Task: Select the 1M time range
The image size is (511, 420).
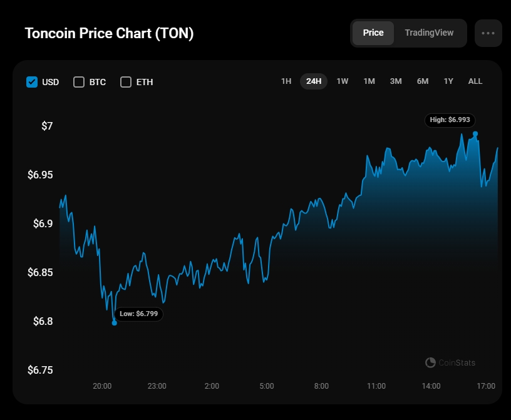Action: tap(369, 81)
